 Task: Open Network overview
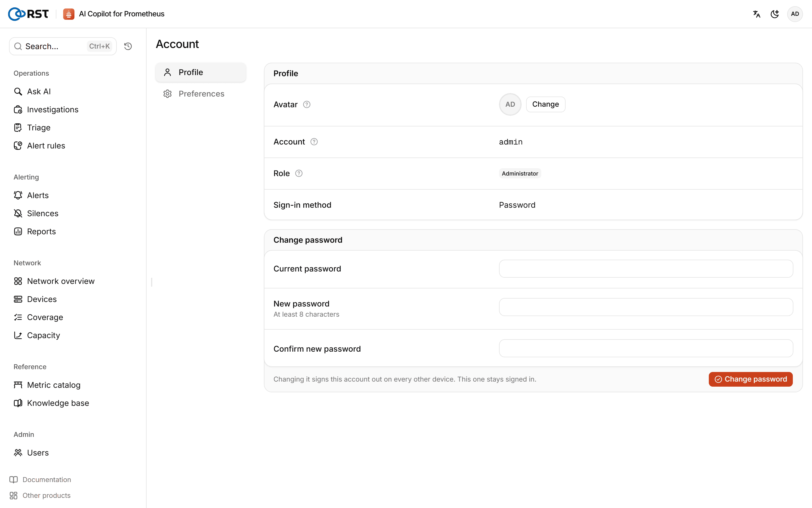[61, 281]
